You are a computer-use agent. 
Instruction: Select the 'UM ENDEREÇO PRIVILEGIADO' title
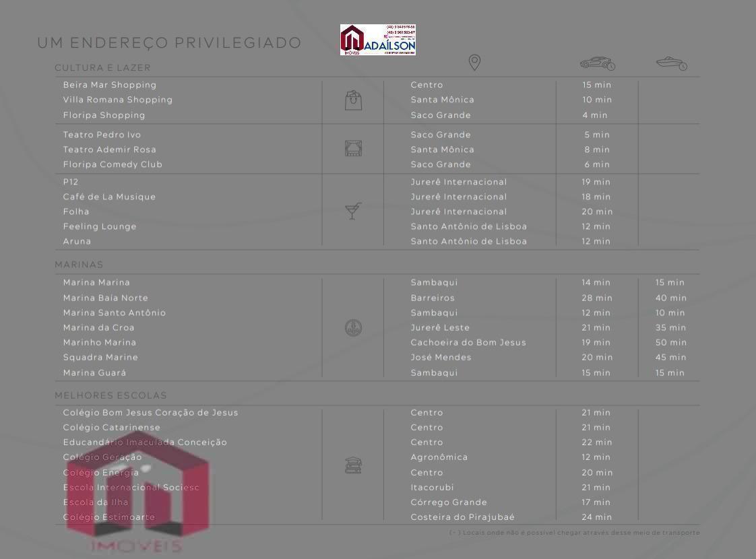pos(169,43)
